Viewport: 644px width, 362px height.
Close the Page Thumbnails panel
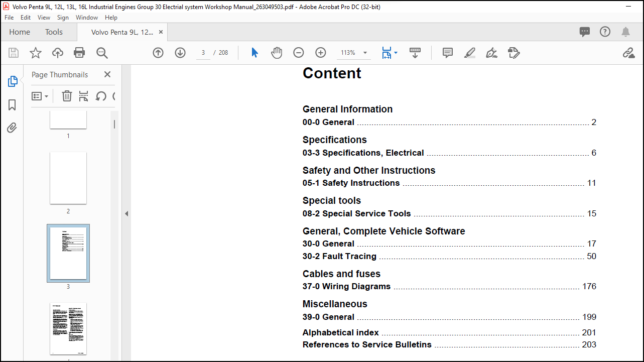[x=107, y=74]
